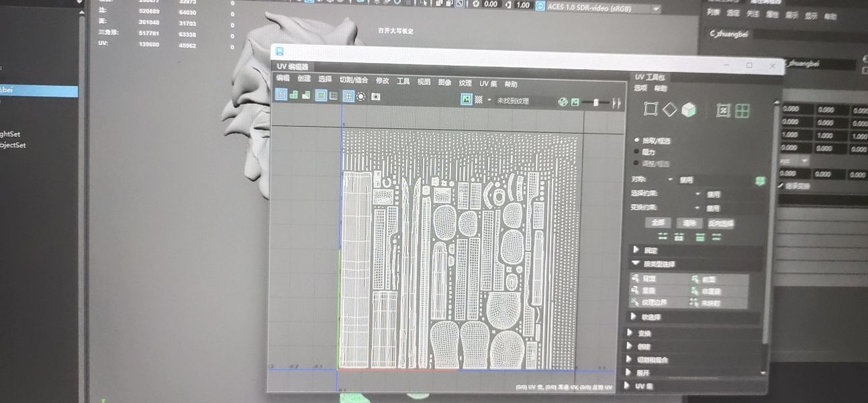
Task: Open the 视图 menu
Action: tap(424, 82)
